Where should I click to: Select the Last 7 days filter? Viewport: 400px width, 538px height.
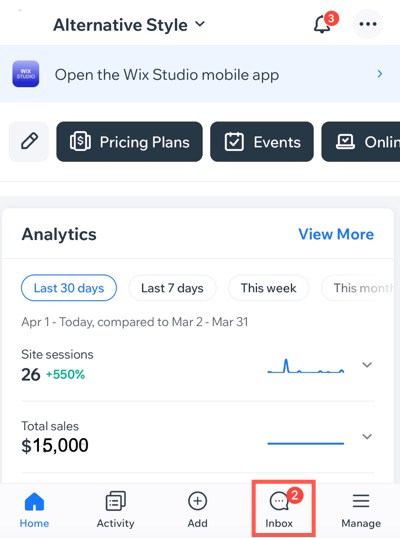(x=172, y=288)
